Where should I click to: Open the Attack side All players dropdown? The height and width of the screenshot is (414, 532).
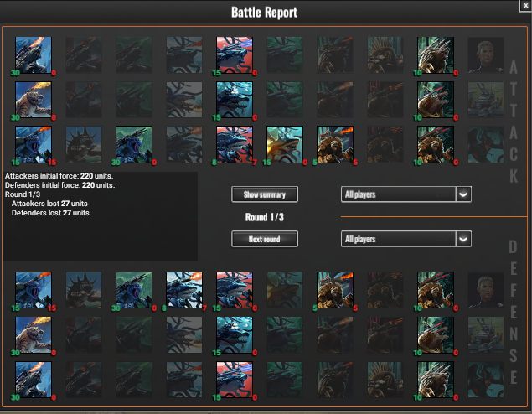point(406,194)
